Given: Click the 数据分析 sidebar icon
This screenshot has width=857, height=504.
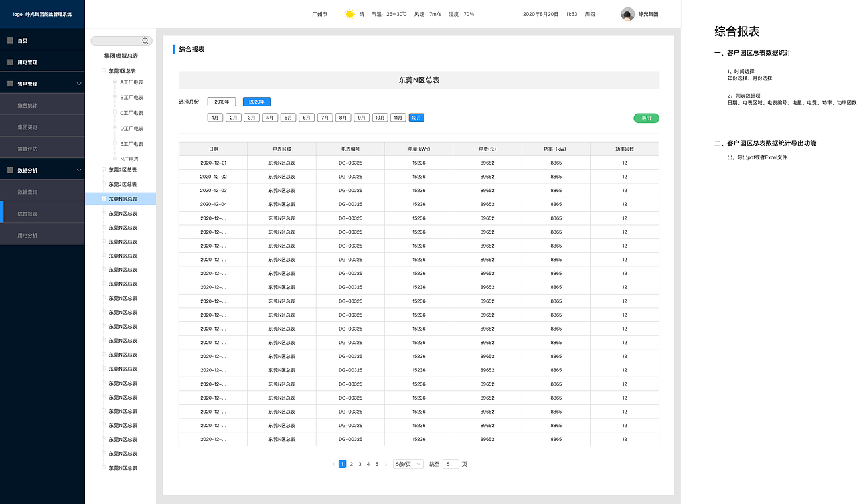Looking at the screenshot, I should (x=10, y=170).
